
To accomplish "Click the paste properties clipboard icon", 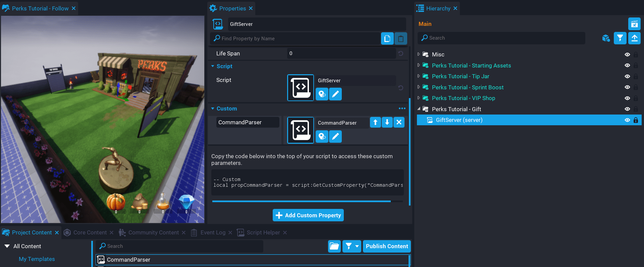I will point(400,39).
